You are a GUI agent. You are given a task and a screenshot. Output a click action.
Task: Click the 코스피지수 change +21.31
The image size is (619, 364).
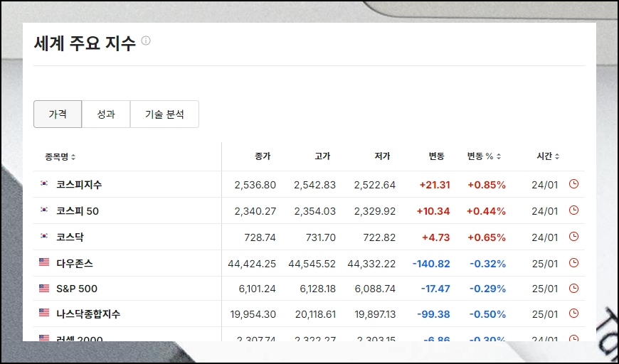point(435,185)
